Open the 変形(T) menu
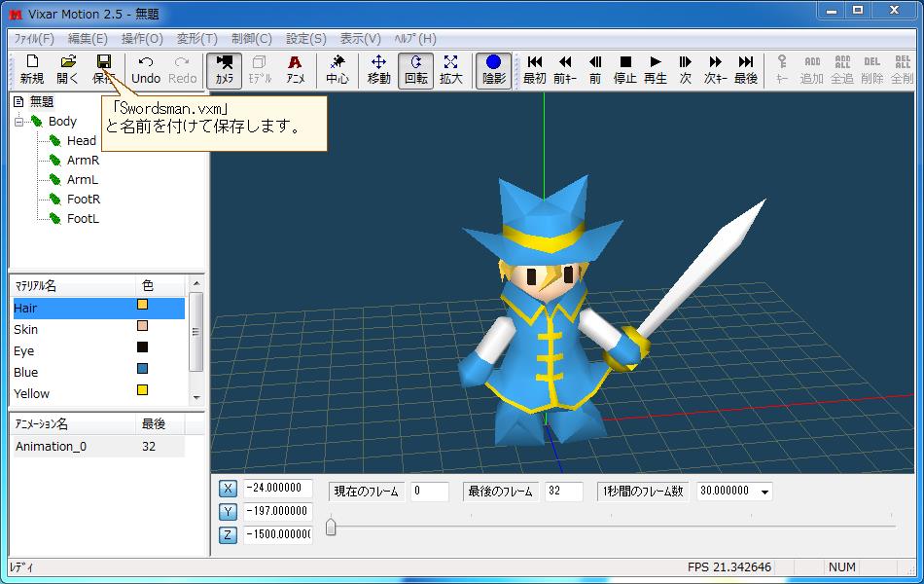The width and height of the screenshot is (924, 584). coord(196,38)
